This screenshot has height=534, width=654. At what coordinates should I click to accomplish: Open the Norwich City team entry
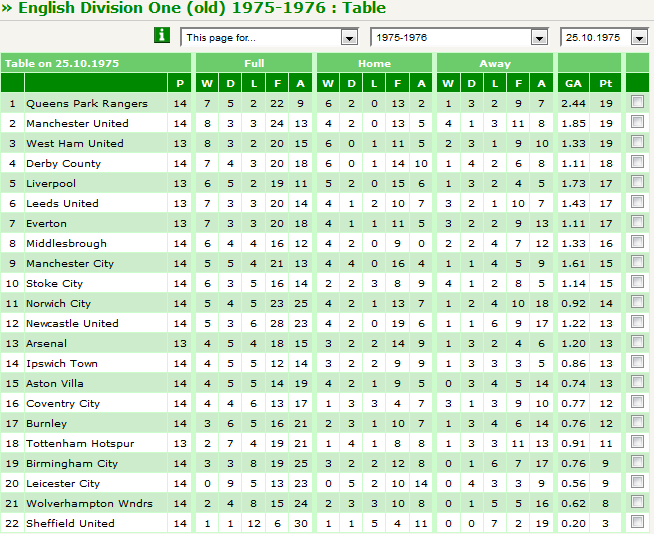point(58,304)
